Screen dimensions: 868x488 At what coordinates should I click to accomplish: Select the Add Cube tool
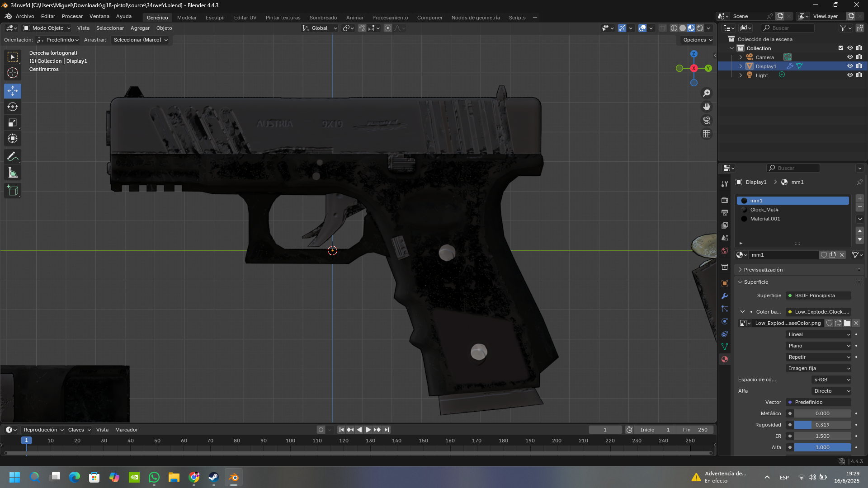[x=13, y=191]
